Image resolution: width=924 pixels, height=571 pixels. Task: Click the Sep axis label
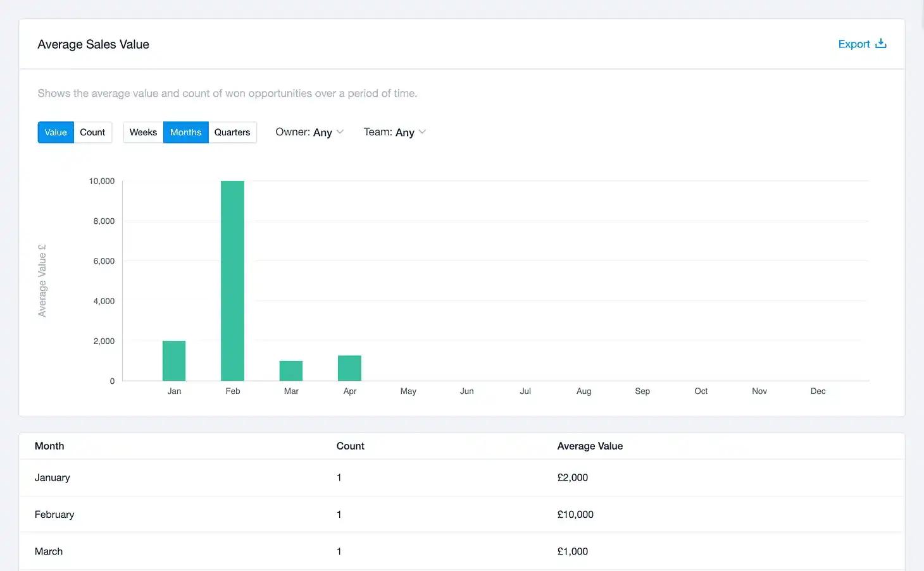[x=642, y=391]
